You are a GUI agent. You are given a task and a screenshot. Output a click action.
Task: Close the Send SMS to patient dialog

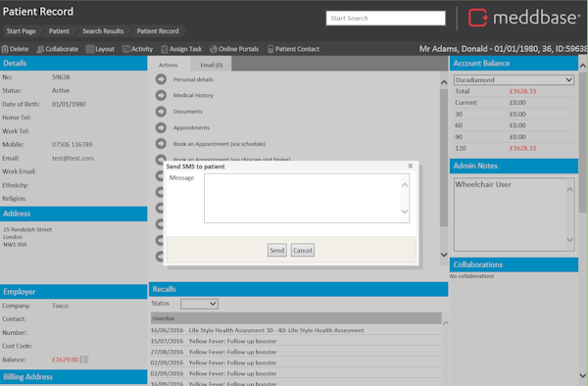tap(411, 166)
